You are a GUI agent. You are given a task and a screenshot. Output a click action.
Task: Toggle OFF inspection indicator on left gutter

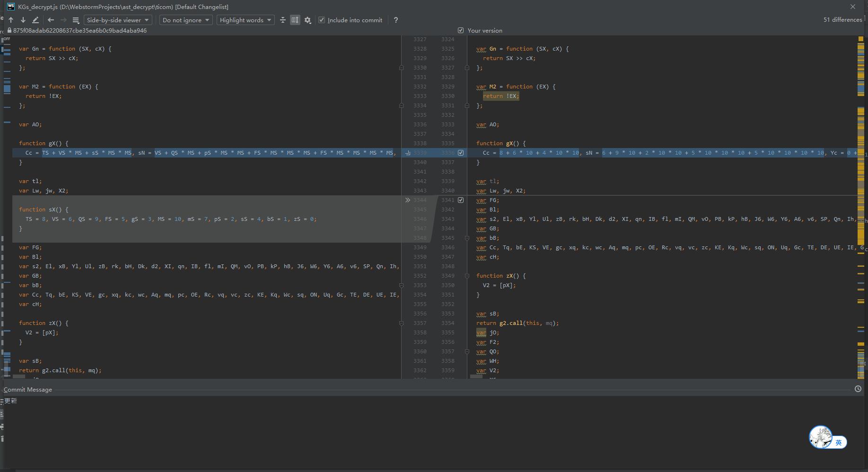[7, 39]
